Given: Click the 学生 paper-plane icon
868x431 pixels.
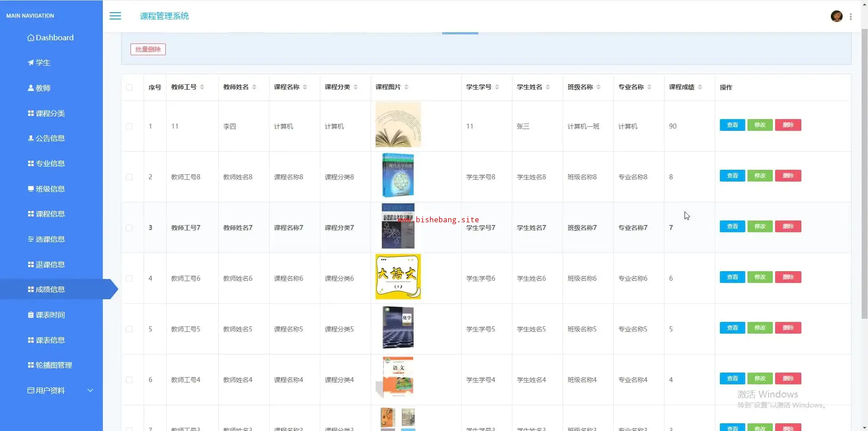Looking at the screenshot, I should (31, 62).
